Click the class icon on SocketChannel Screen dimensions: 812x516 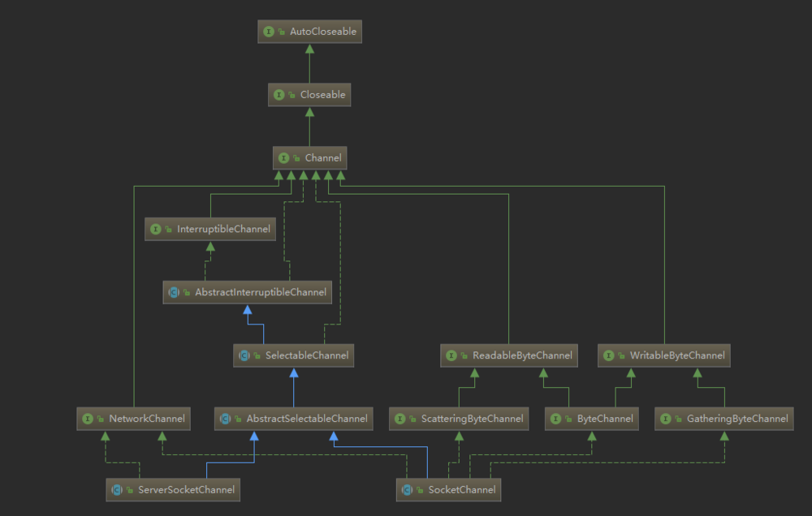coord(408,489)
